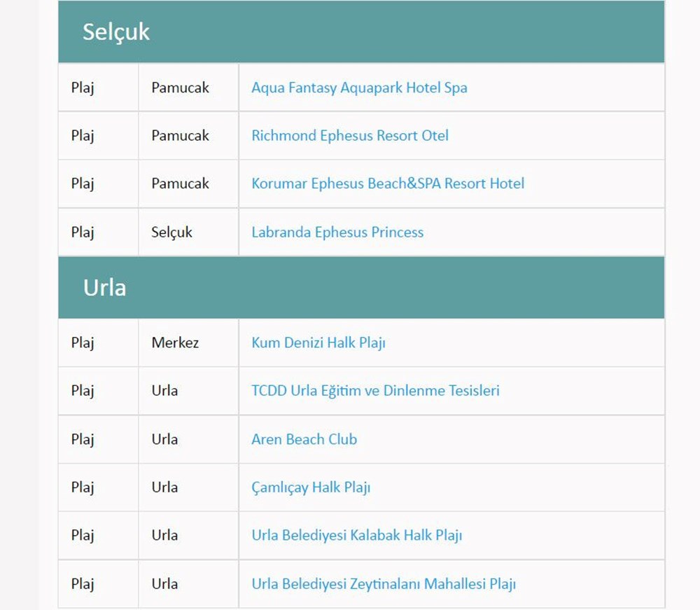The width and height of the screenshot is (700, 610).
Task: Click Selçuk location cell in Labranda row
Action: (171, 232)
